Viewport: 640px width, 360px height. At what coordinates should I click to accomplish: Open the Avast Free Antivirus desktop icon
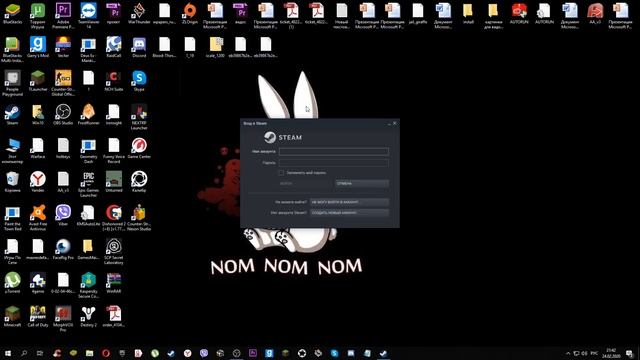point(38,218)
